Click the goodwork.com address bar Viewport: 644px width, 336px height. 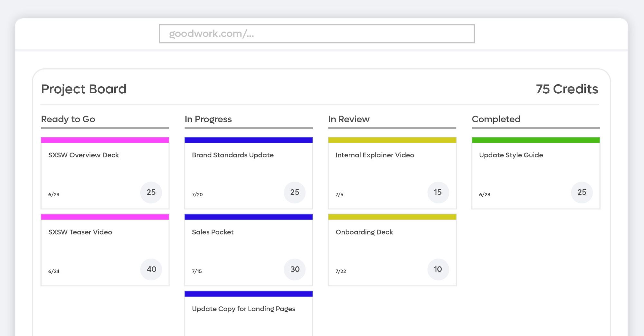(x=317, y=33)
